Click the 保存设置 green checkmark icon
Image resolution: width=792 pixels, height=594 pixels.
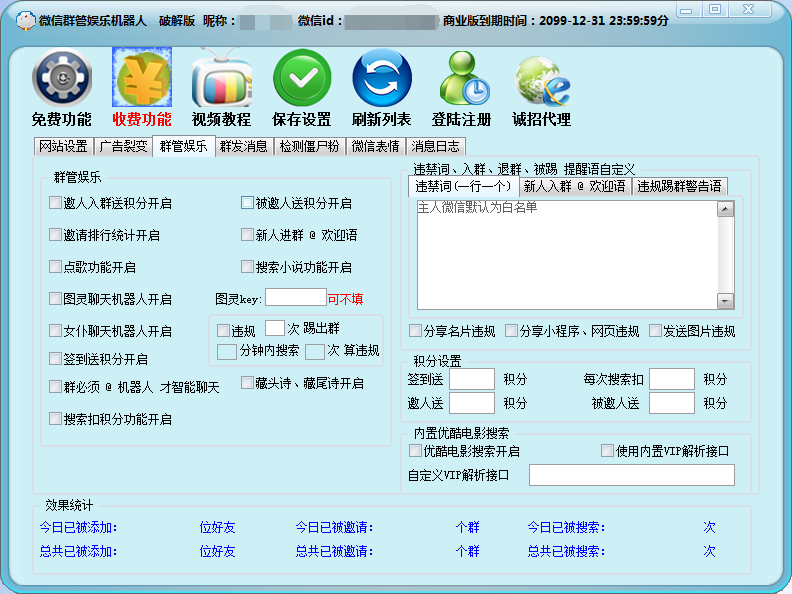tap(302, 78)
